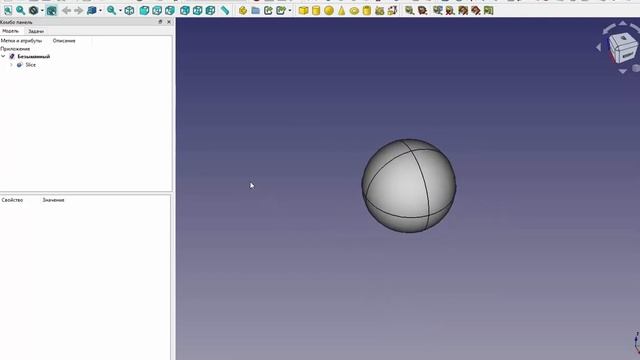Click fourth icon in rightmost toolbar group
The image size is (640, 360).
coord(450,11)
